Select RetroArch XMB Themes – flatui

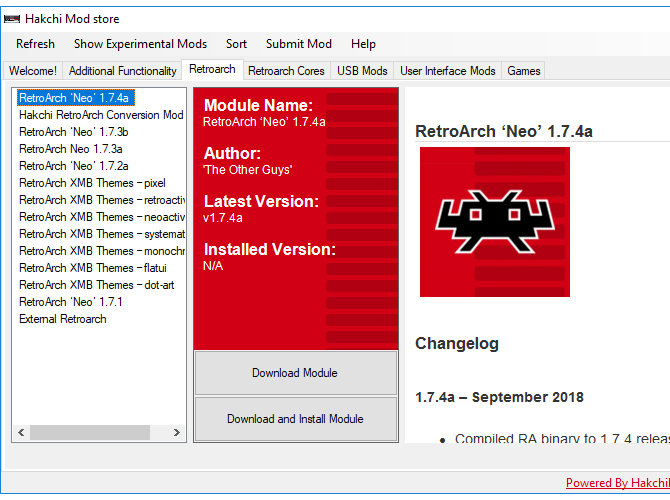[x=93, y=268]
